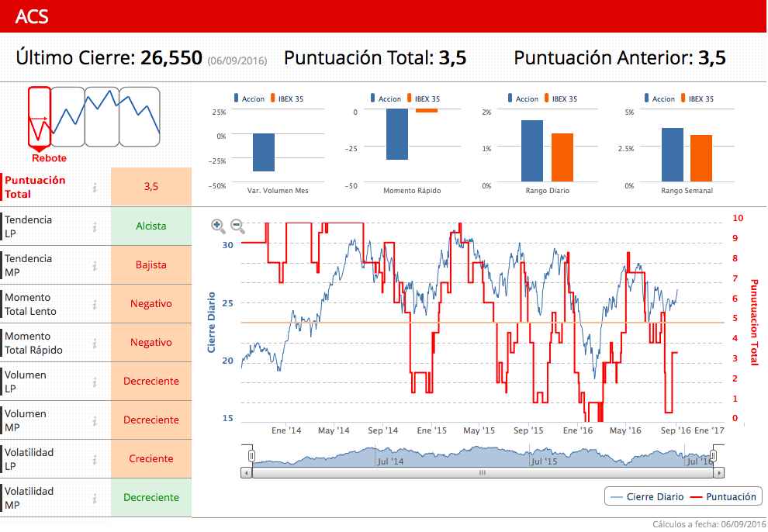Click the Alcista value for Tendencia LP
Image resolution: width=768 pixels, height=532 pixels.
[x=150, y=226]
